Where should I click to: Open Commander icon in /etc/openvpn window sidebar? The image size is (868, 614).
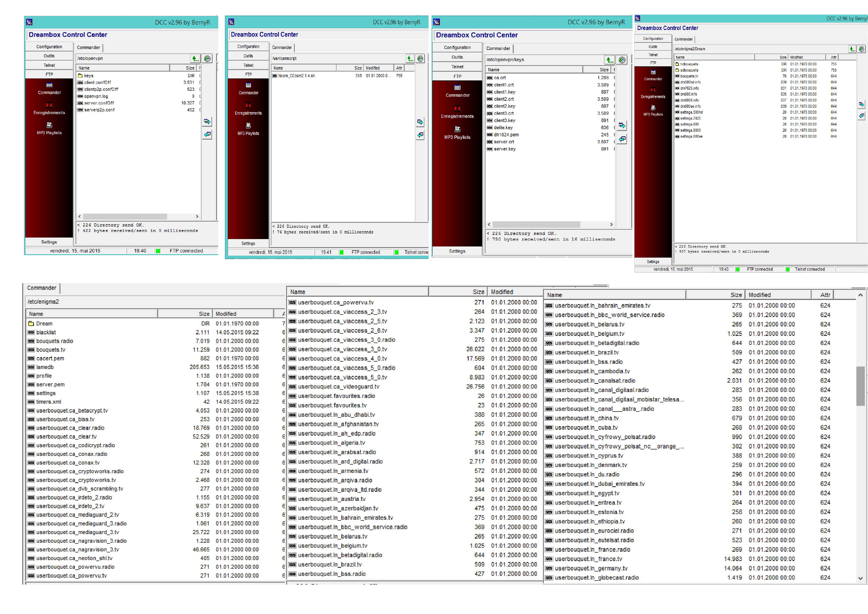(49, 88)
